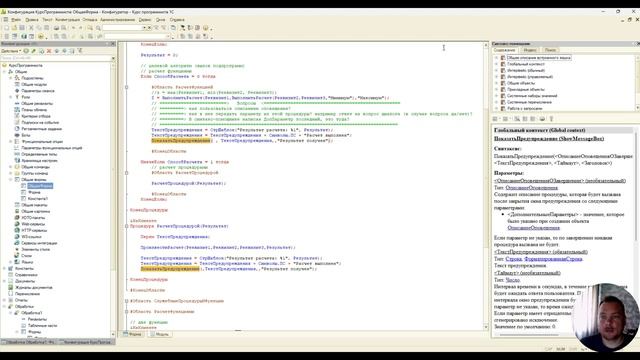
Task: Open the ФорматированнаяСтрока link
Action: tap(553, 259)
